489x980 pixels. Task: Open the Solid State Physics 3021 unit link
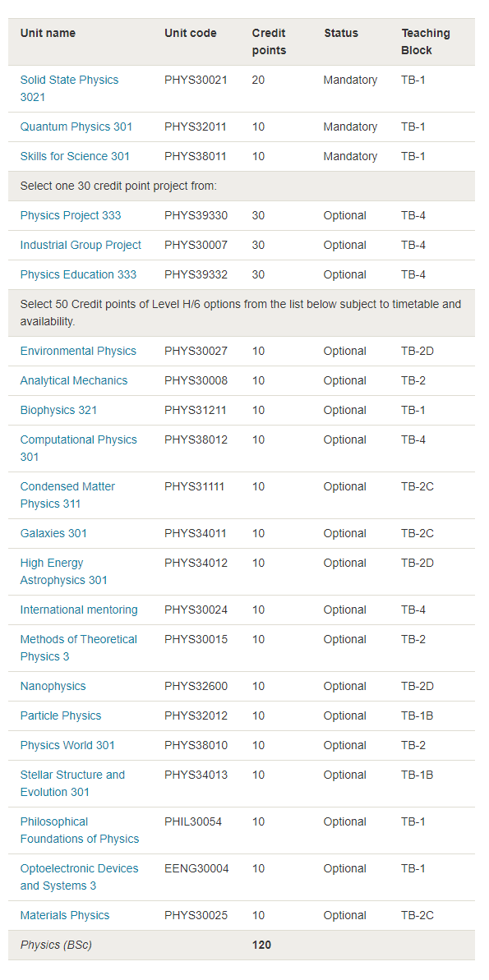69,89
